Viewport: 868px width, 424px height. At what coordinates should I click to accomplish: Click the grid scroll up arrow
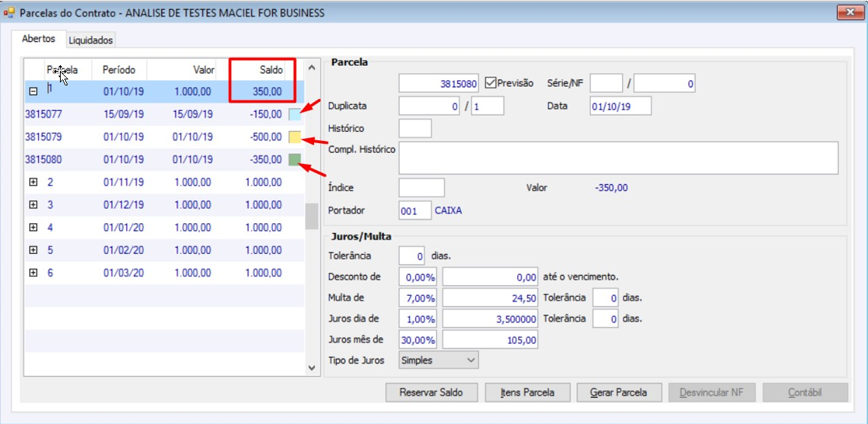pos(311,67)
